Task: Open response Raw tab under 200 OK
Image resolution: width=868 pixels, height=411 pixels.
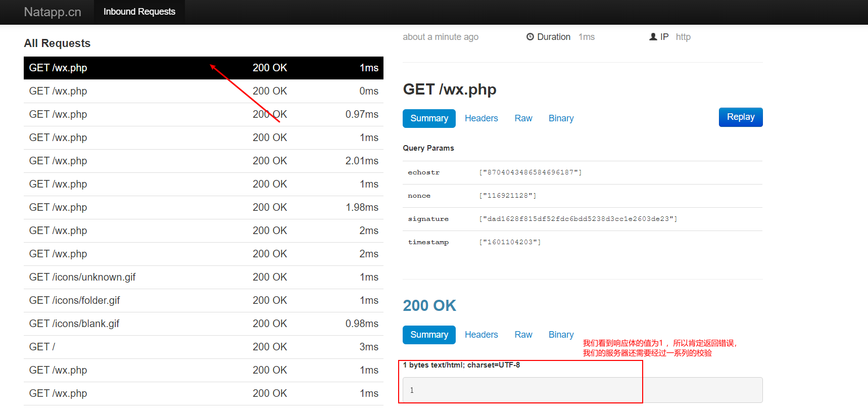Action: [523, 335]
